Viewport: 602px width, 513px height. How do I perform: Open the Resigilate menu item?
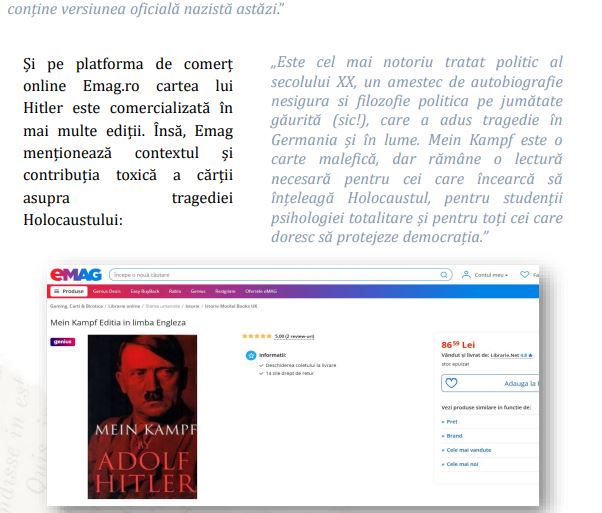(x=226, y=291)
